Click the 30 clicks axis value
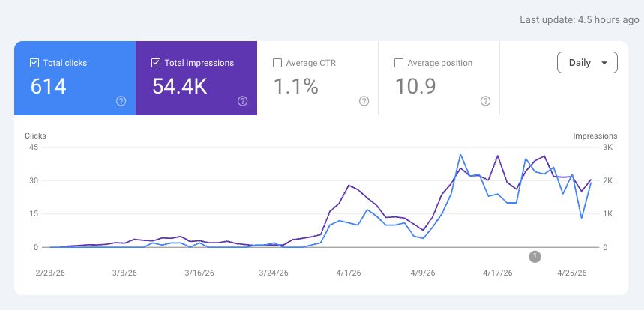The height and width of the screenshot is (310, 644). [x=34, y=181]
